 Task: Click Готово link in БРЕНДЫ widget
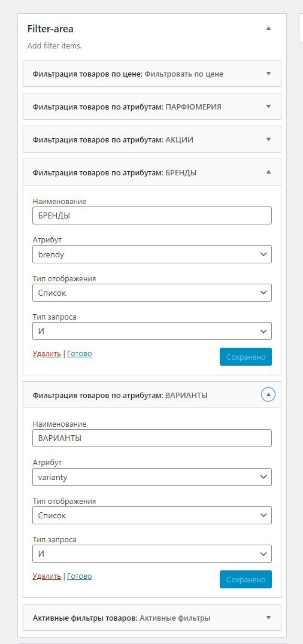click(x=80, y=354)
